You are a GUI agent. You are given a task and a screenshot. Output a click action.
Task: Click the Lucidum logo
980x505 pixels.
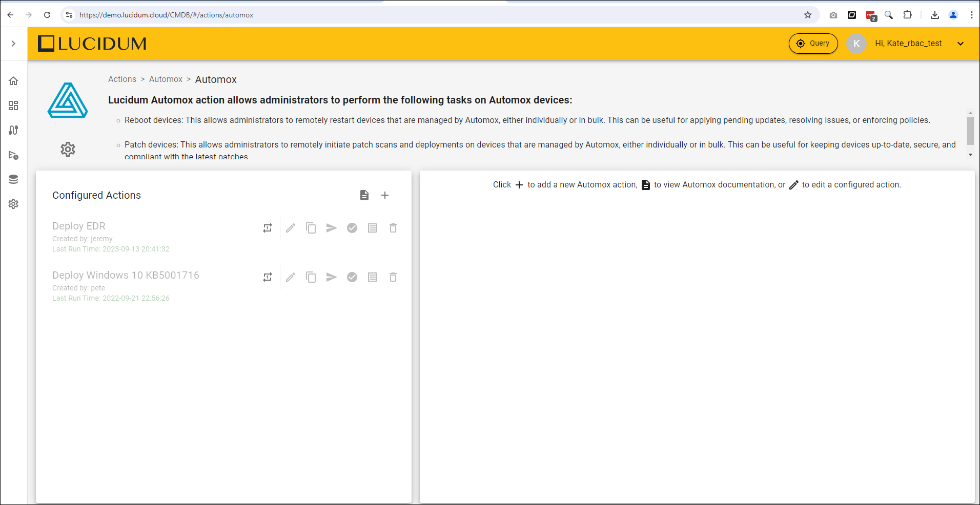(x=92, y=44)
